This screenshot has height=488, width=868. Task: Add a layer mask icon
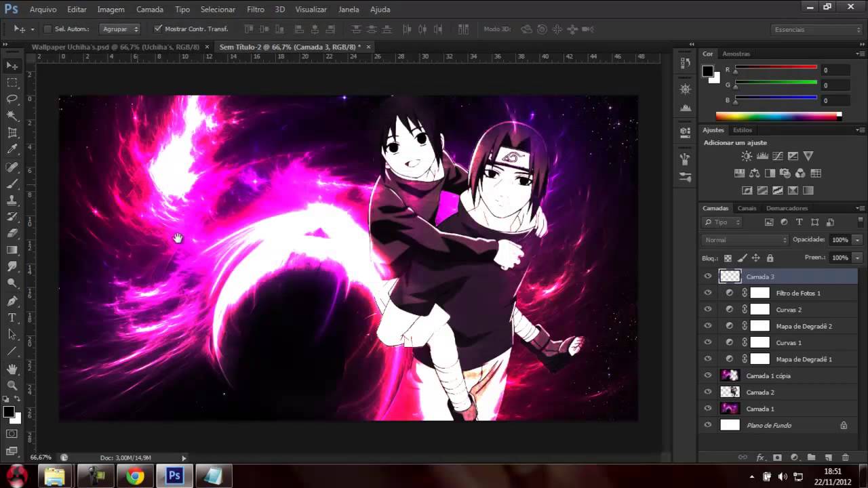point(777,457)
